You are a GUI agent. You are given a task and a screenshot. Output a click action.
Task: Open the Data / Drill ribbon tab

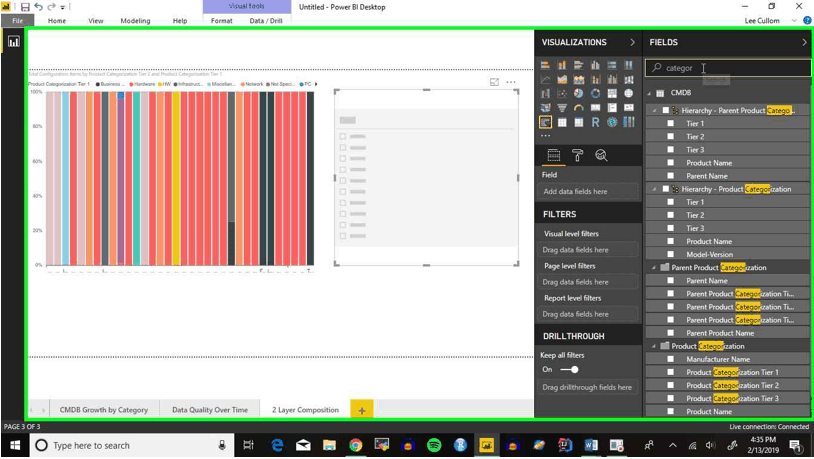[x=266, y=21]
